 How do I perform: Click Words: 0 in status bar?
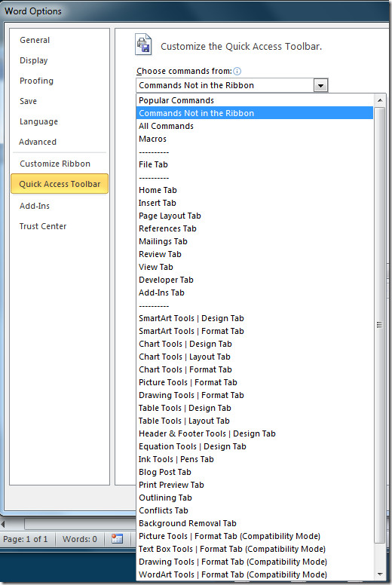click(x=79, y=539)
